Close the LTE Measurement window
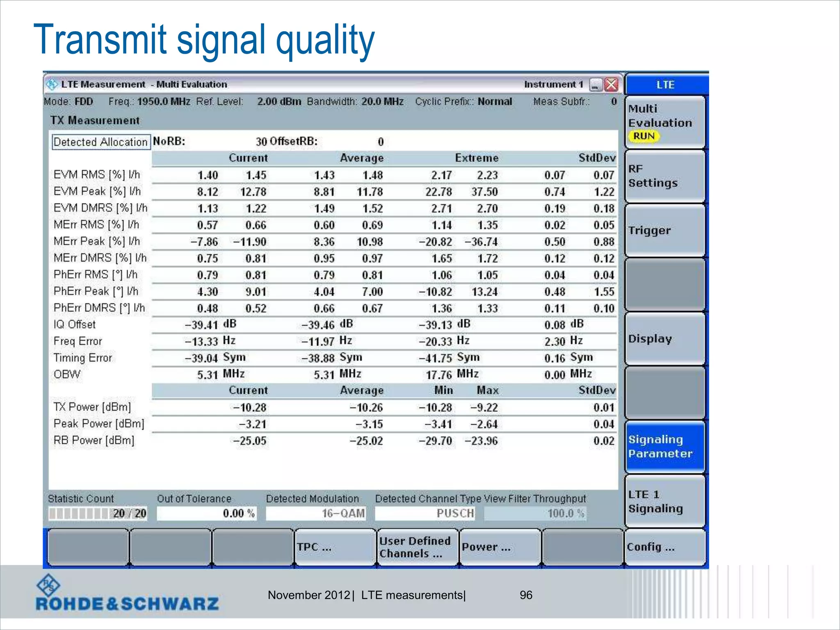This screenshot has width=840, height=630. (611, 85)
